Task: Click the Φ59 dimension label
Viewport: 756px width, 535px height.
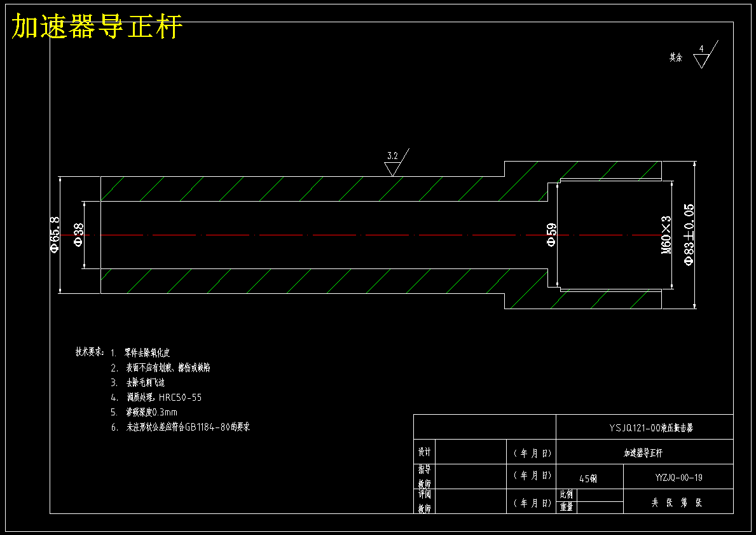Action: pyautogui.click(x=551, y=235)
